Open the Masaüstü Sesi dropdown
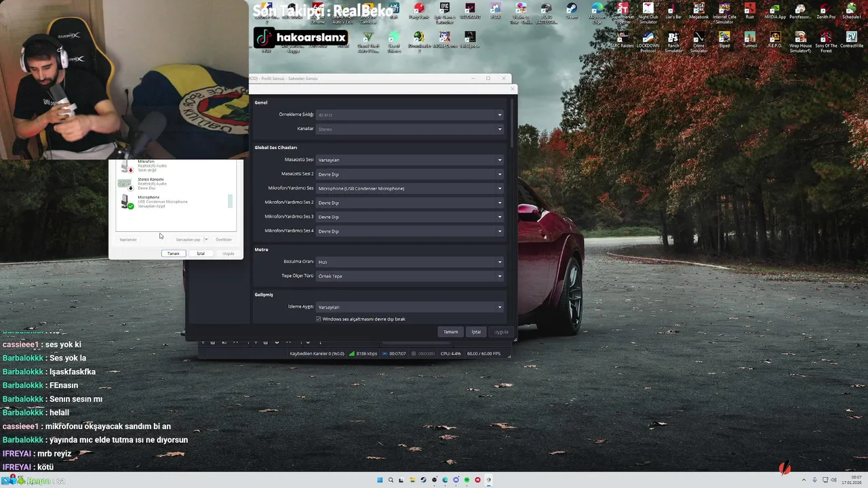Viewport: 868px width, 488px height. (410, 160)
